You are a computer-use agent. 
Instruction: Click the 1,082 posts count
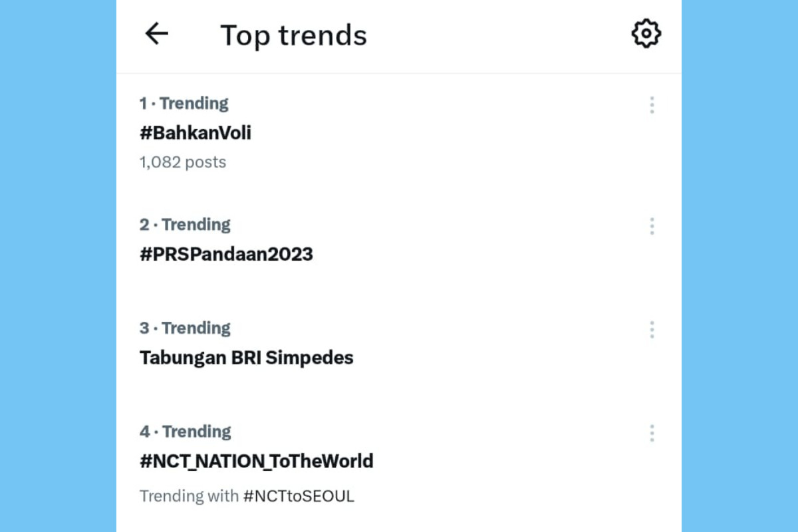pyautogui.click(x=182, y=162)
